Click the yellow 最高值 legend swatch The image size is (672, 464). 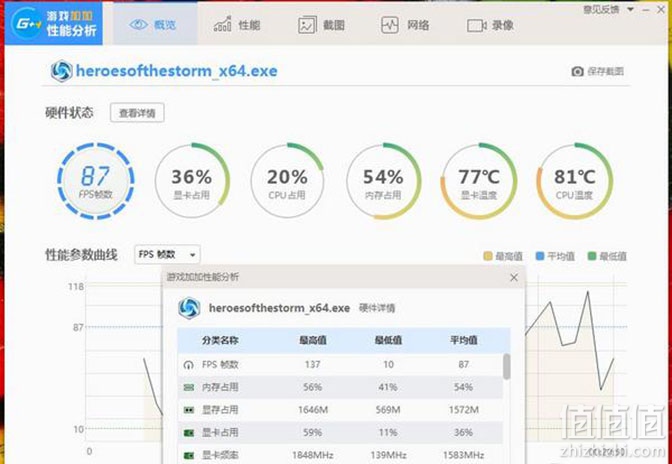(488, 256)
